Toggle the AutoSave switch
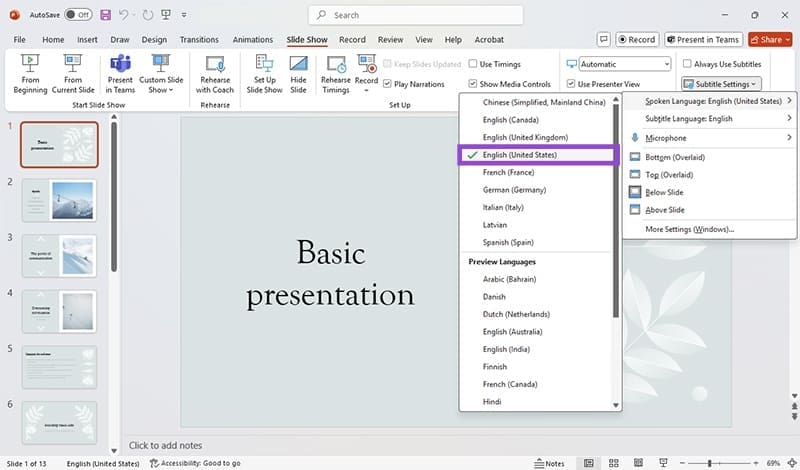This screenshot has width=800, height=470. (76, 15)
